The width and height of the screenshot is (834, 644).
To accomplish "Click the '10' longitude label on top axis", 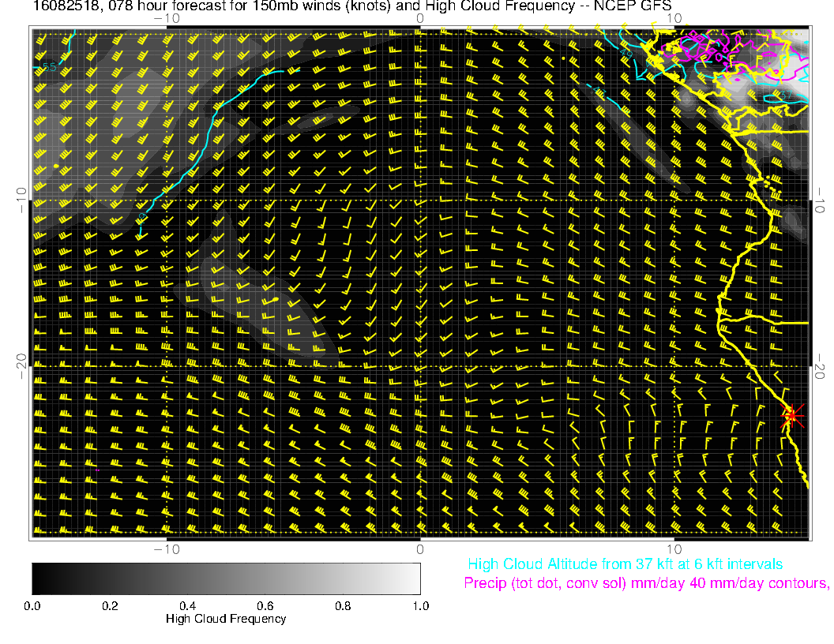I will point(674,19).
